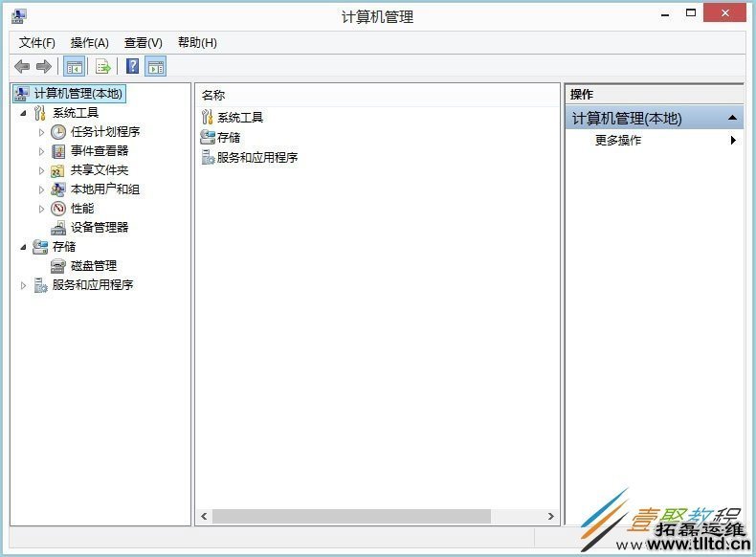Select the 共享文件夹 tree label
This screenshot has width=756, height=557.
click(100, 170)
